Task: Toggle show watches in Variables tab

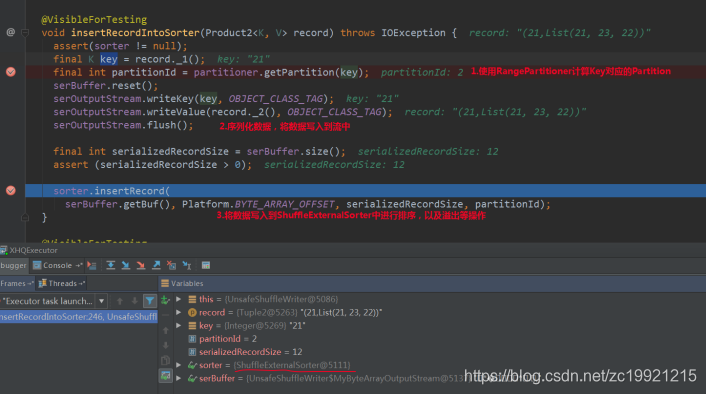Action: click(165, 376)
